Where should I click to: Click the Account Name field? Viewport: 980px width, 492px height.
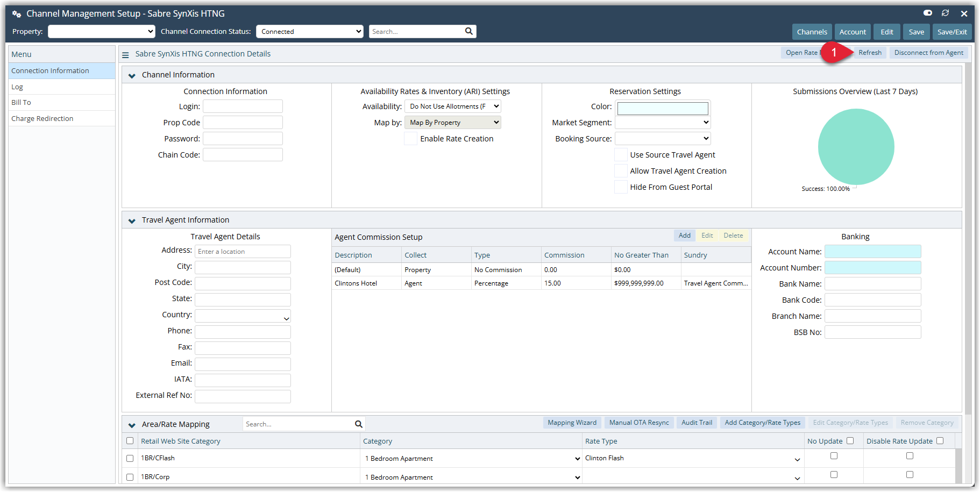click(872, 252)
